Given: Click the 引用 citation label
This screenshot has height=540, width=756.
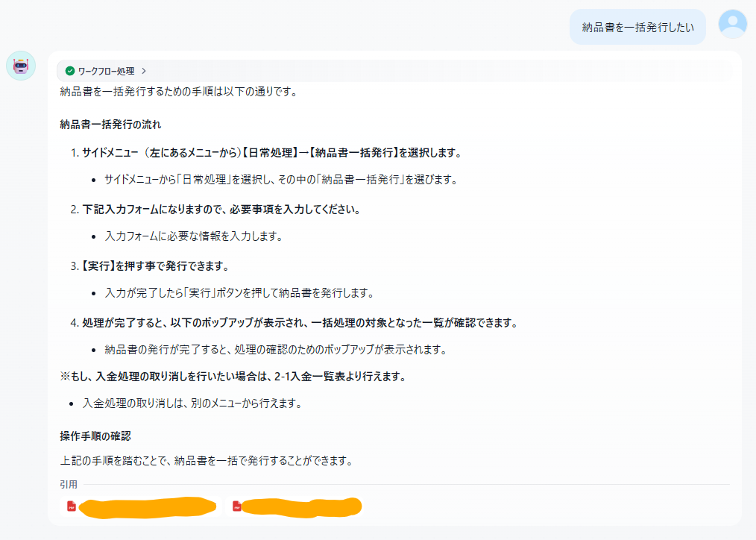Looking at the screenshot, I should coord(69,484).
